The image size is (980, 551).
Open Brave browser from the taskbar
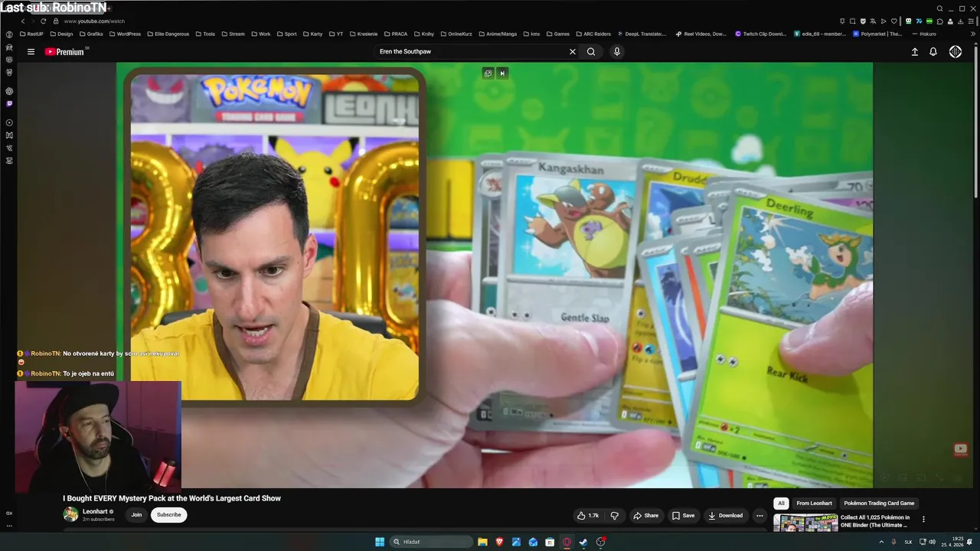tap(499, 542)
